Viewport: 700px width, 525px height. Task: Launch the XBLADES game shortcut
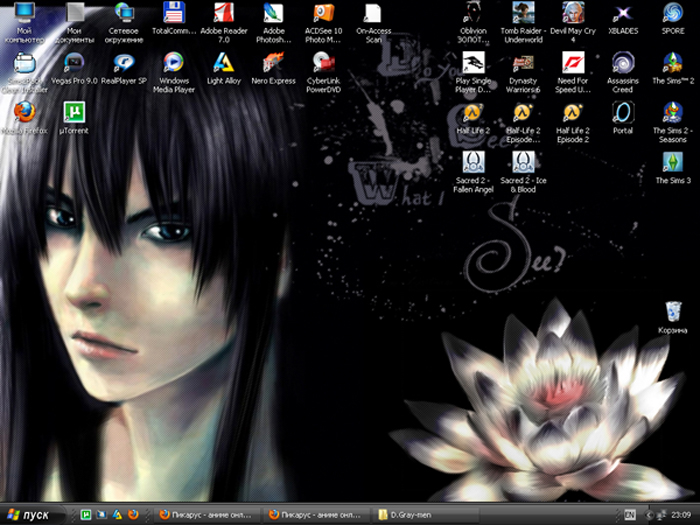tap(623, 19)
